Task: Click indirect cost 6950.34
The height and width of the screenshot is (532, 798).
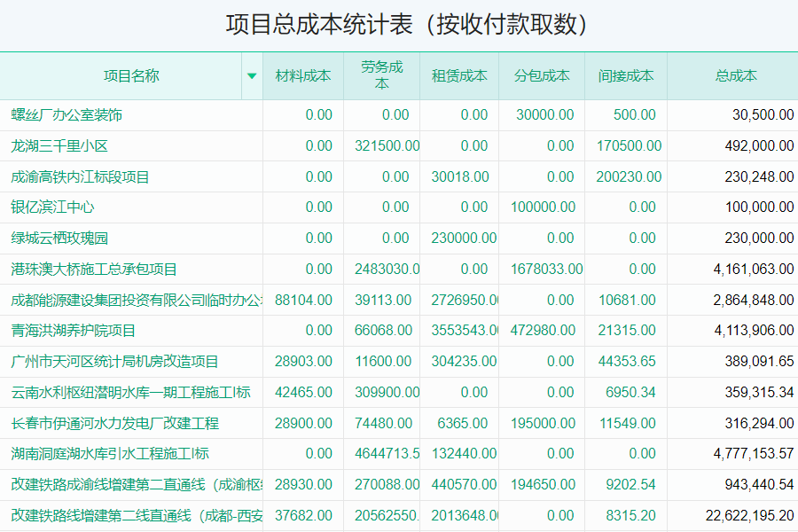Action: point(630,393)
